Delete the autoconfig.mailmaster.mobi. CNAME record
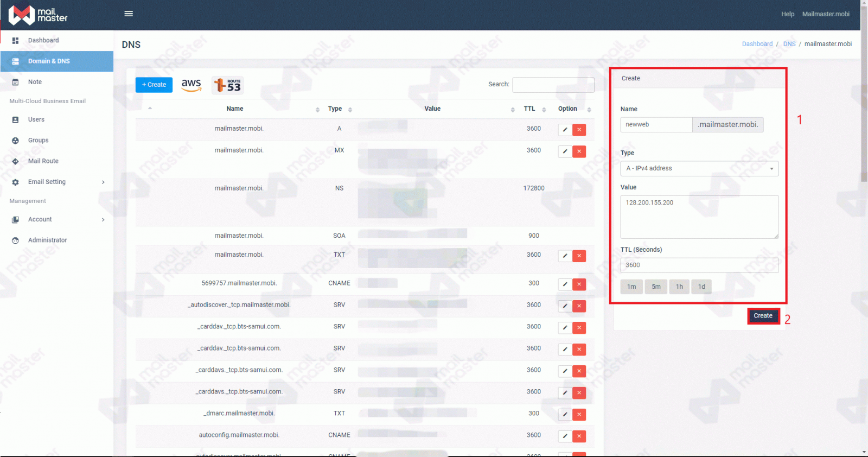This screenshot has height=457, width=868. pyautogui.click(x=579, y=436)
